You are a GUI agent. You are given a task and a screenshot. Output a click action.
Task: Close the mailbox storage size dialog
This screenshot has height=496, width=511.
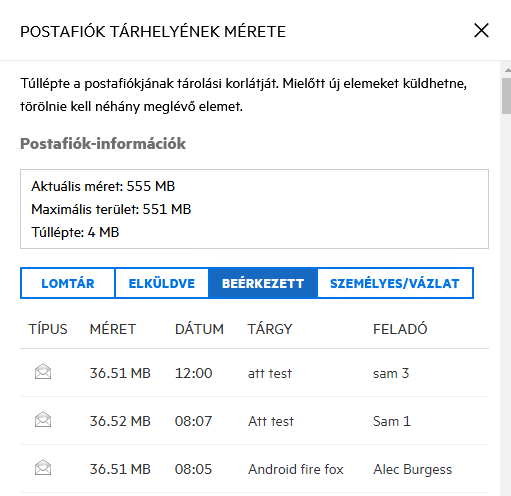481,31
